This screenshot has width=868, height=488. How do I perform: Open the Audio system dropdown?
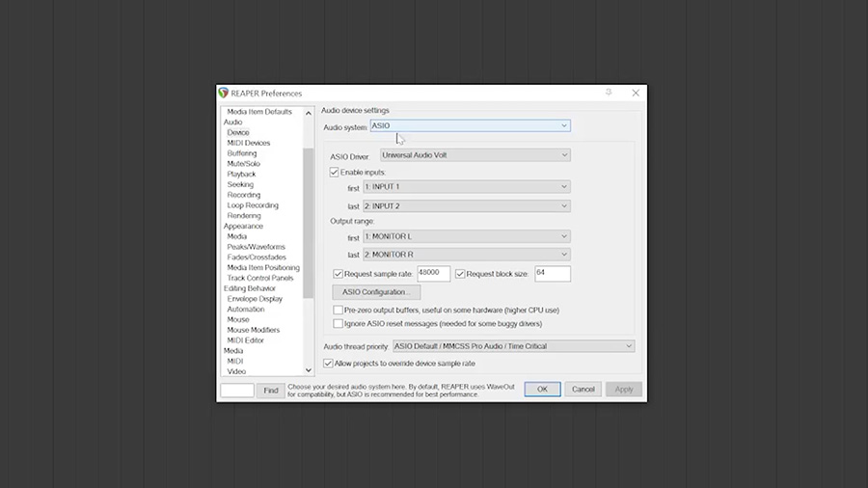470,125
